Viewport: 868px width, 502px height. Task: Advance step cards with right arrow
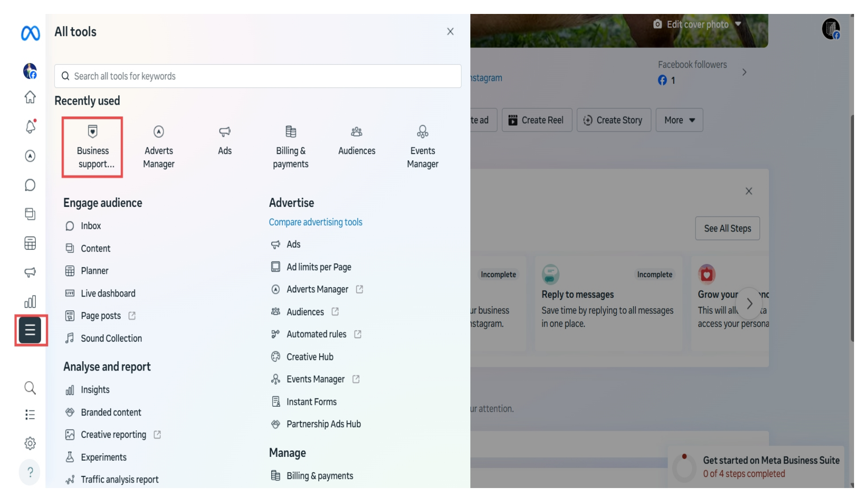click(749, 304)
